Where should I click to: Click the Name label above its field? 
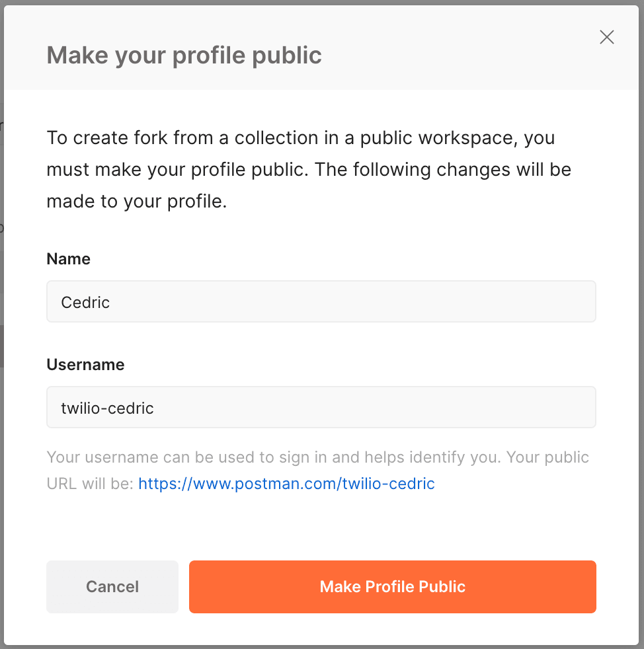coord(68,258)
